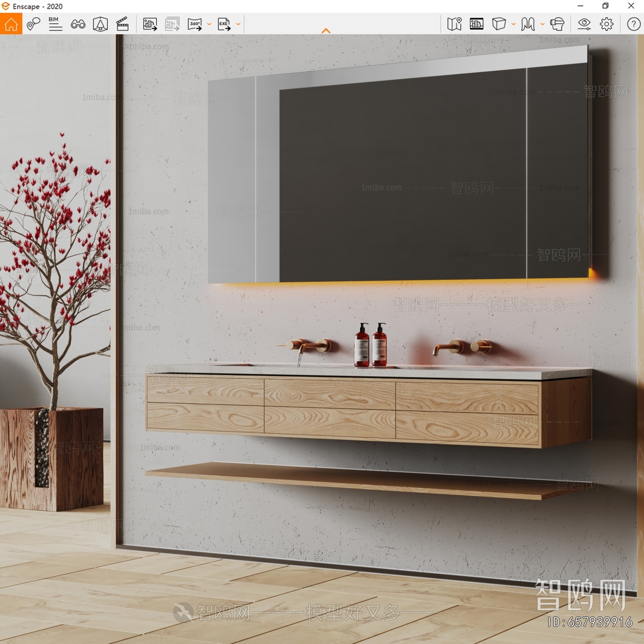Close the Enscape window
Image resolution: width=644 pixels, height=644 pixels.
pos(631,6)
